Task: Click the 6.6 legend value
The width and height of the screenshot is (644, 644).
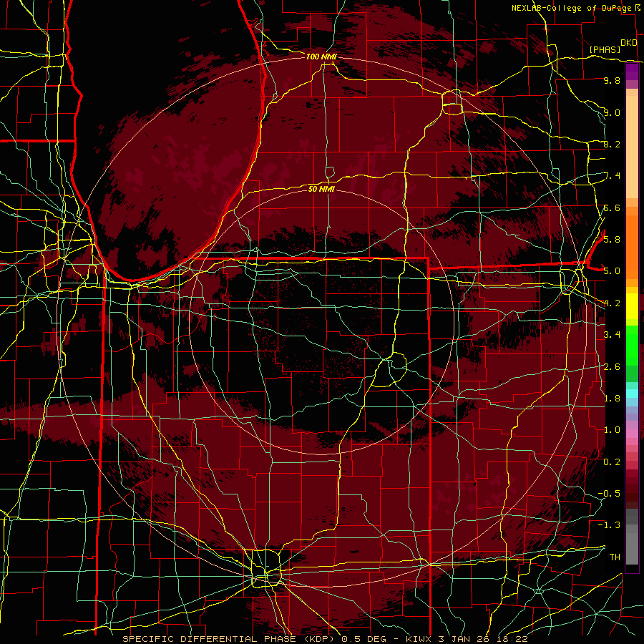Action: (612, 208)
